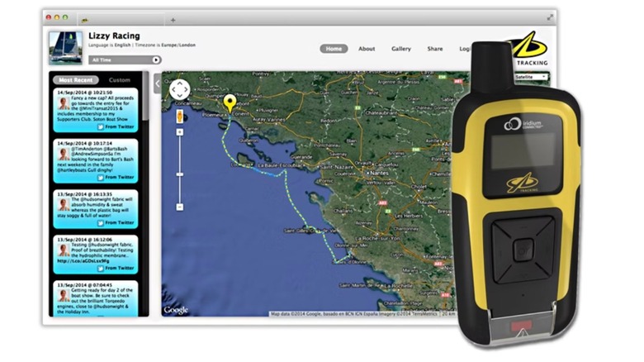Switch to the Most Recent tab
The width and height of the screenshot is (644, 362).
click(76, 80)
